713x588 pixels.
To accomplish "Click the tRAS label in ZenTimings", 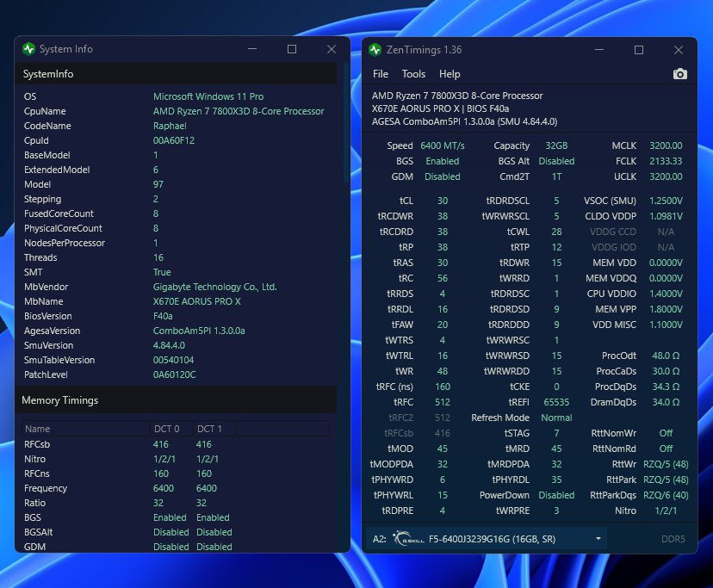I will (x=403, y=263).
